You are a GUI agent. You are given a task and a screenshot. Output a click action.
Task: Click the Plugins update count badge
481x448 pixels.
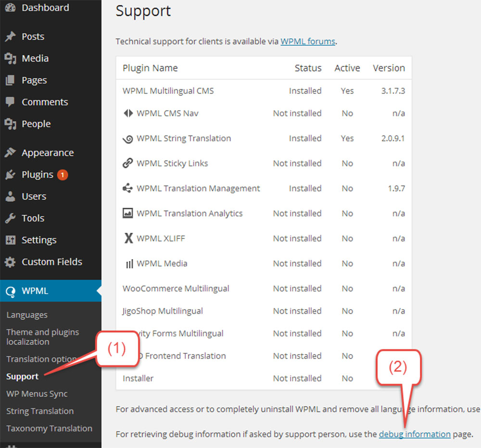63,175
